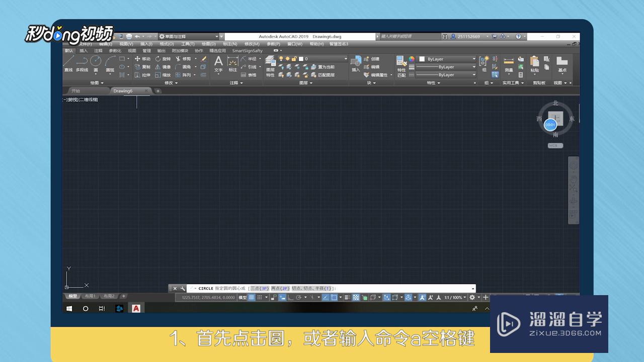Viewport: 644px width, 362px height.
Task: Expand the Layers (图层) panel
Action: 305,83
